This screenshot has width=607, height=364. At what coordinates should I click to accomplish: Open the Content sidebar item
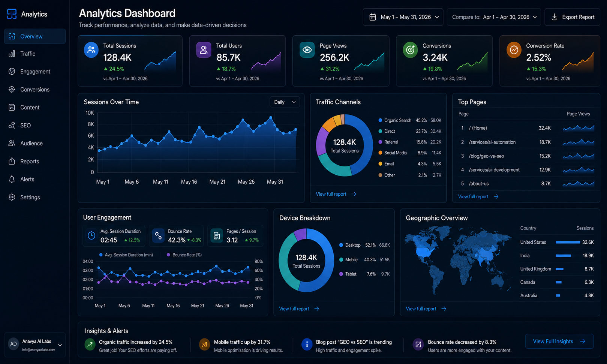(35, 108)
